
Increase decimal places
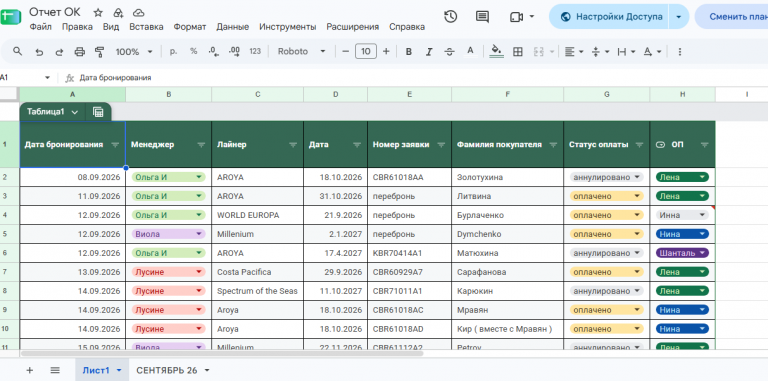[234, 51]
